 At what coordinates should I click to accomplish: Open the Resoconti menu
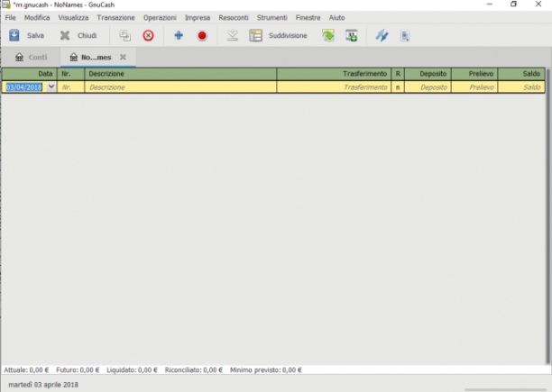click(234, 18)
